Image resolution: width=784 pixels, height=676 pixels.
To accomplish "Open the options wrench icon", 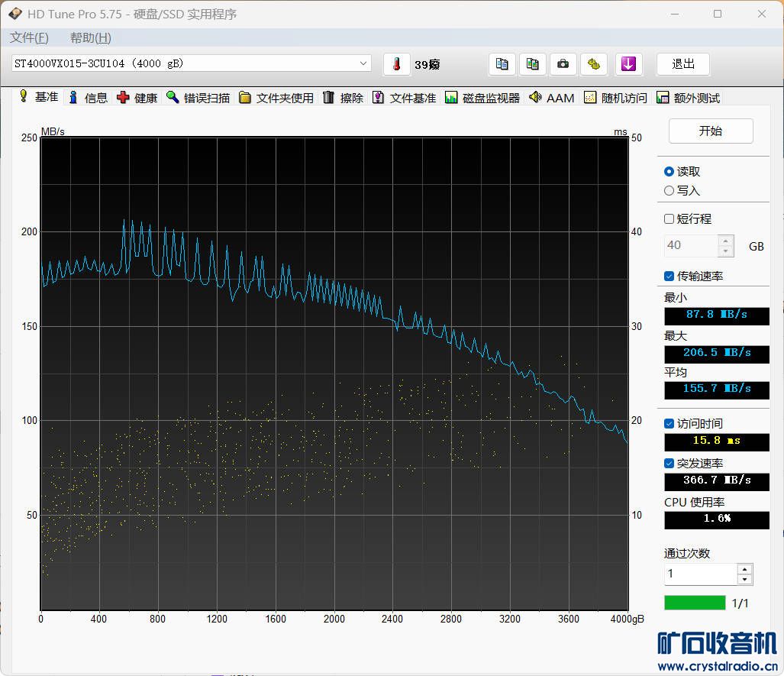I will [x=593, y=64].
